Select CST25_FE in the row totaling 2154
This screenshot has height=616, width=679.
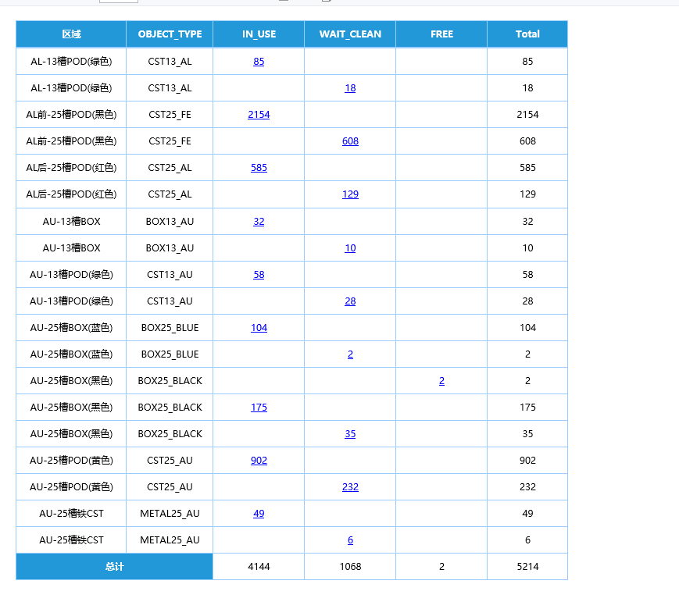click(x=170, y=115)
